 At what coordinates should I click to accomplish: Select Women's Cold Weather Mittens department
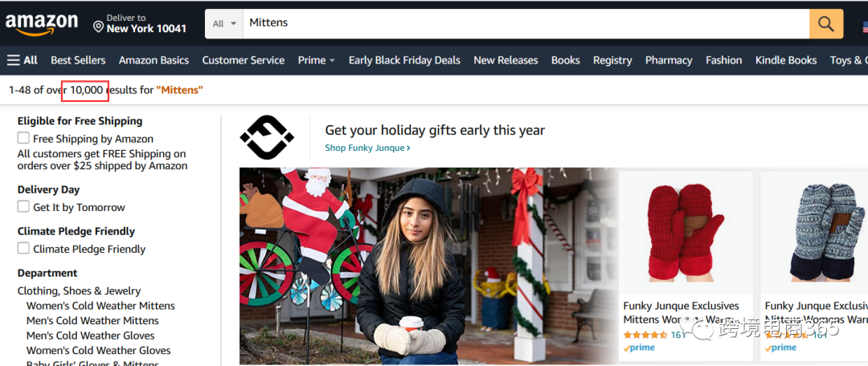coord(100,306)
